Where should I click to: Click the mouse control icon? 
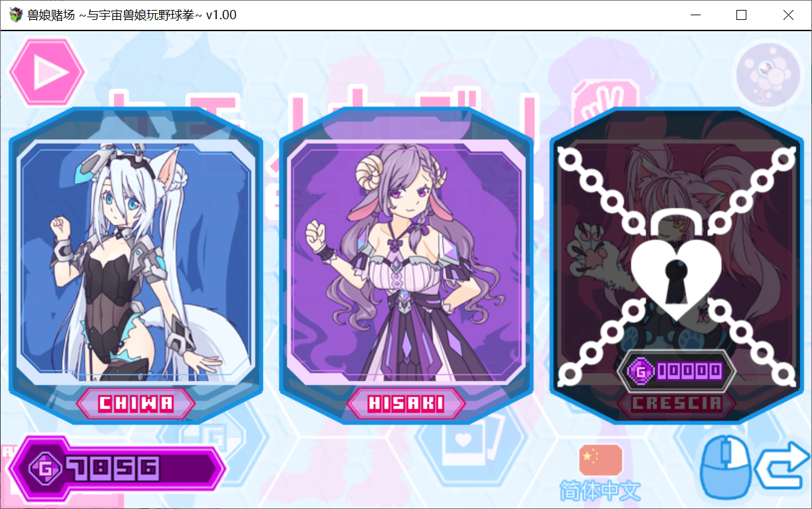pos(725,467)
